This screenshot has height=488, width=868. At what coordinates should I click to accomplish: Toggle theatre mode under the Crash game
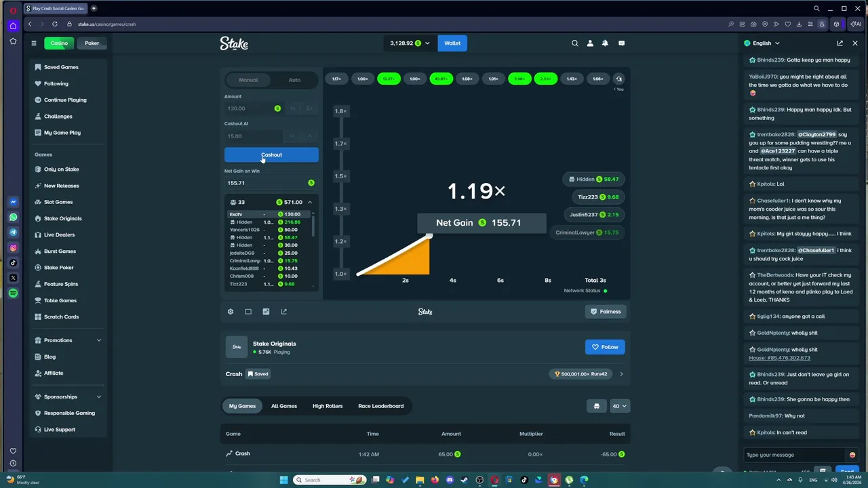click(248, 312)
